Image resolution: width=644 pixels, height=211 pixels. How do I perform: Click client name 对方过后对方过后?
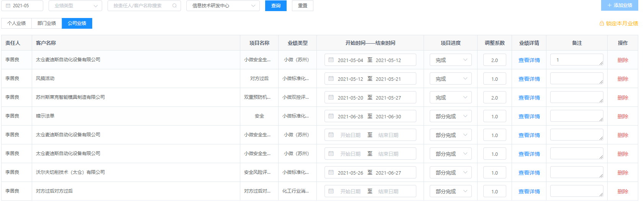point(54,191)
